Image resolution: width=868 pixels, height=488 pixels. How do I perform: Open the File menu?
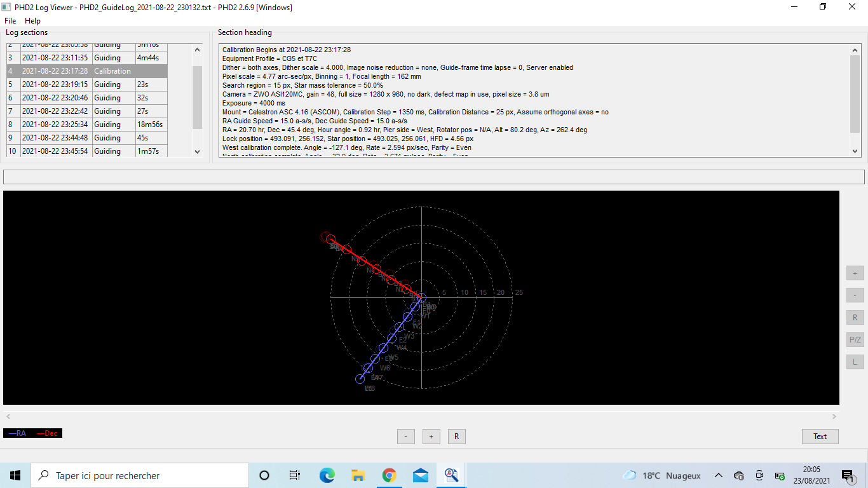pyautogui.click(x=10, y=21)
